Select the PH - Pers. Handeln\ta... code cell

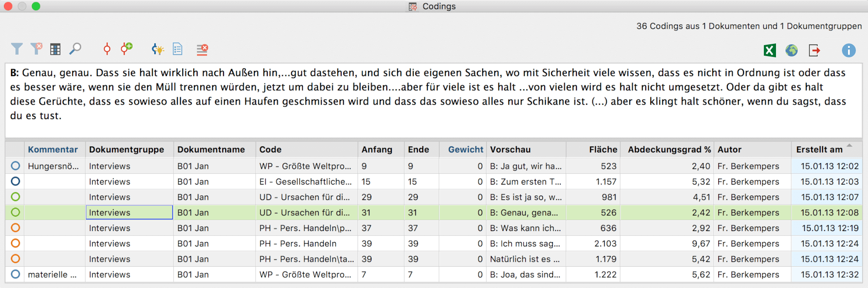coord(306,259)
